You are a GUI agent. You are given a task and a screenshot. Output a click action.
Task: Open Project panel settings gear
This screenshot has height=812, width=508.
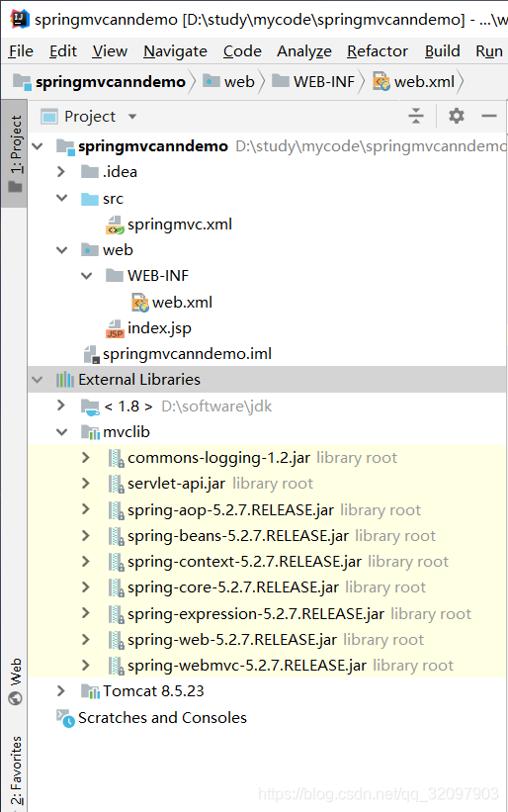click(457, 116)
